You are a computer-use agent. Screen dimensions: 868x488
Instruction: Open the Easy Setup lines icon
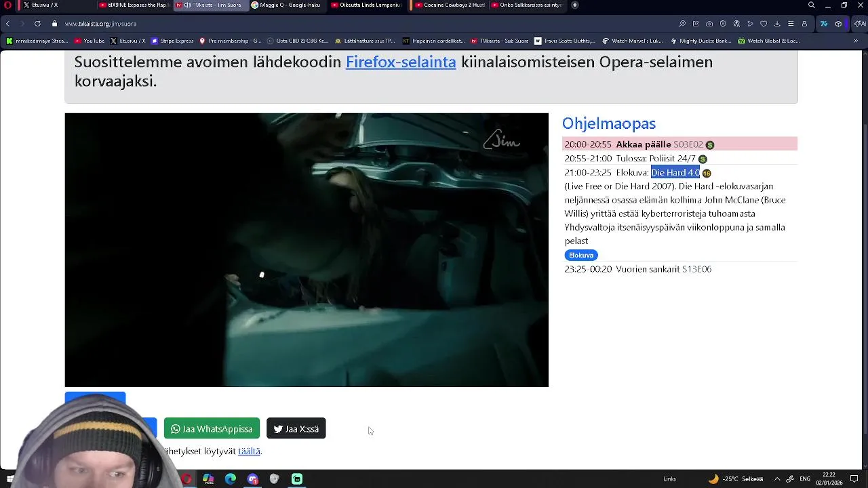pos(791,24)
